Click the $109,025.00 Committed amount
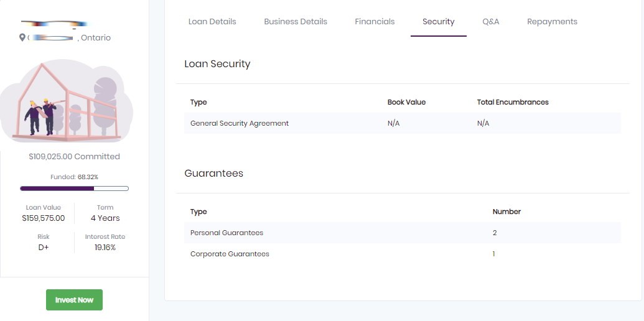 74,157
